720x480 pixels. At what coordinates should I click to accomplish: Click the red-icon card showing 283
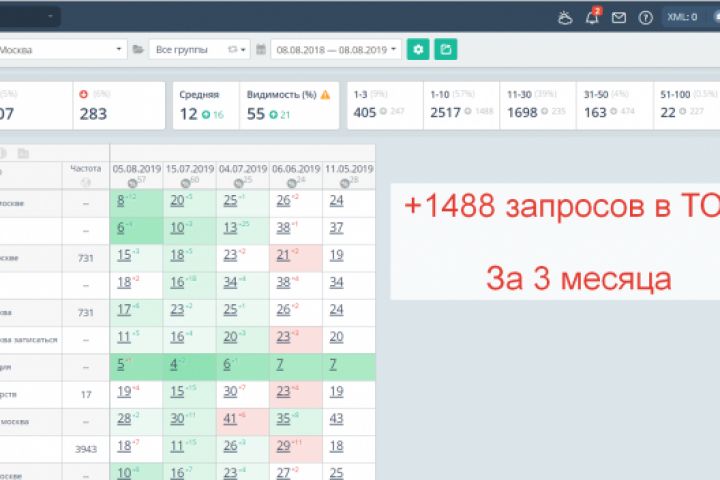click(119, 106)
